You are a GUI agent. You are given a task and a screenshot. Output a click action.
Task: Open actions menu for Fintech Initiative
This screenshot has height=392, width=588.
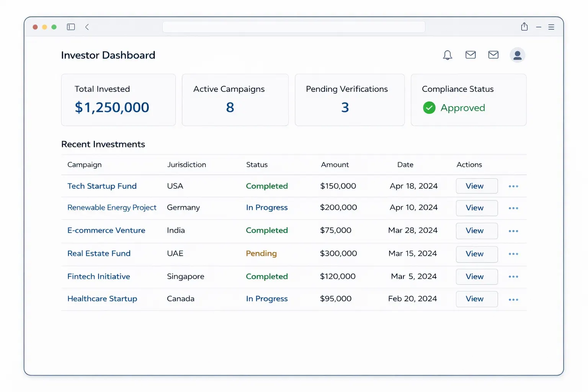click(513, 276)
